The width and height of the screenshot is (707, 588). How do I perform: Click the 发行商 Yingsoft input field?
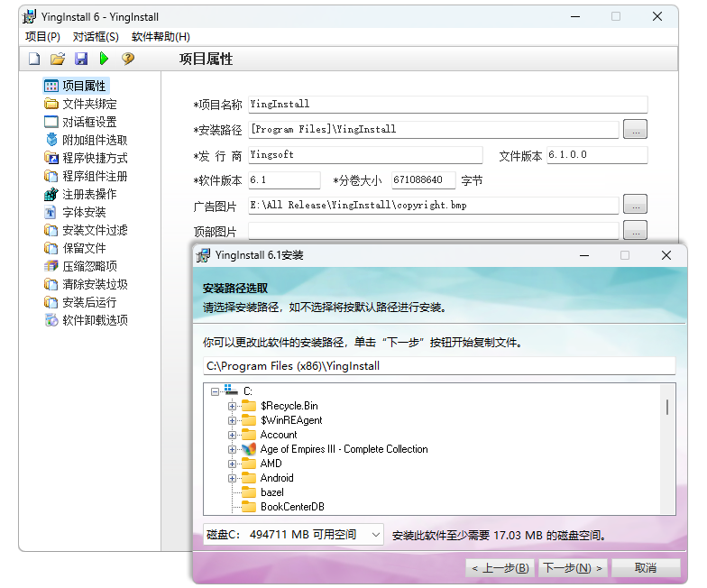click(365, 155)
